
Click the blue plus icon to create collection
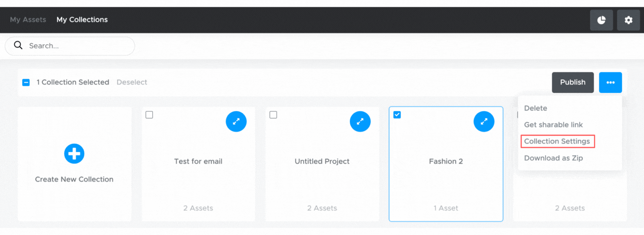point(74,153)
